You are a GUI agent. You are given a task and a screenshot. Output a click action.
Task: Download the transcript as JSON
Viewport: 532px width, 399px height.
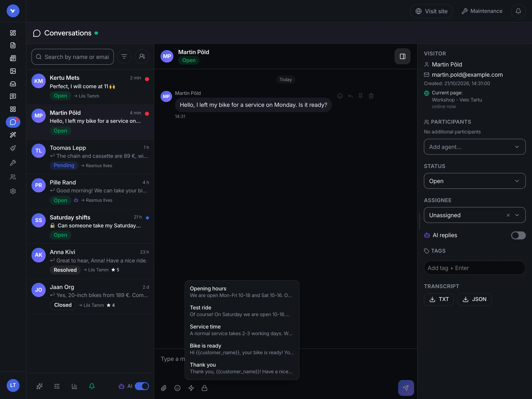pyautogui.click(x=474, y=299)
